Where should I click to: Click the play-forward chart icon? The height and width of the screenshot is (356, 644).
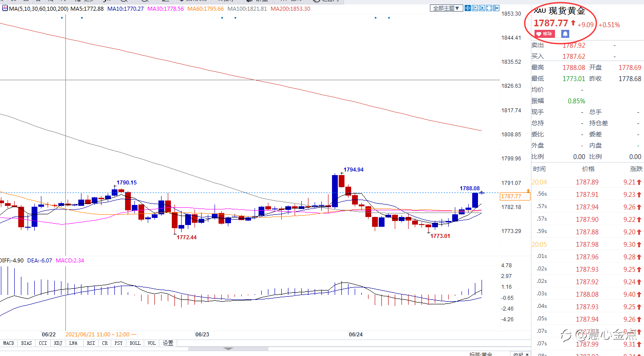(482, 8)
